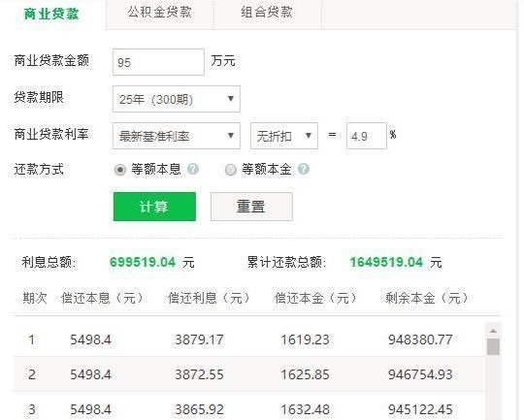Open the 无折扣 discount dropdown
The image size is (524, 420).
283,136
